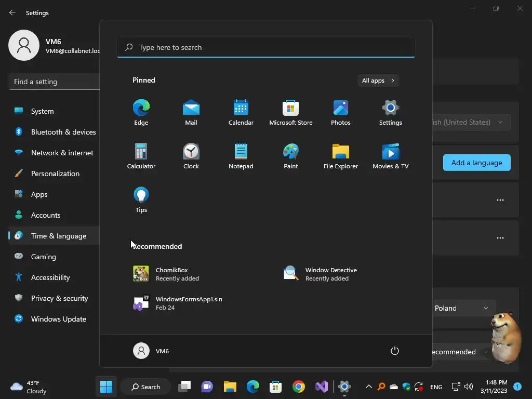The width and height of the screenshot is (532, 399).
Task: Switch to the Settings window from the taskbar
Action: [x=344, y=387]
